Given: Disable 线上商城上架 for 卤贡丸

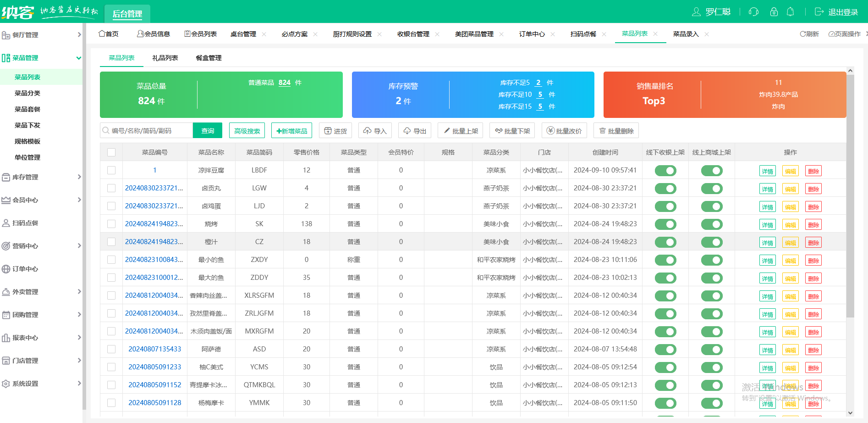Looking at the screenshot, I should [x=711, y=188].
